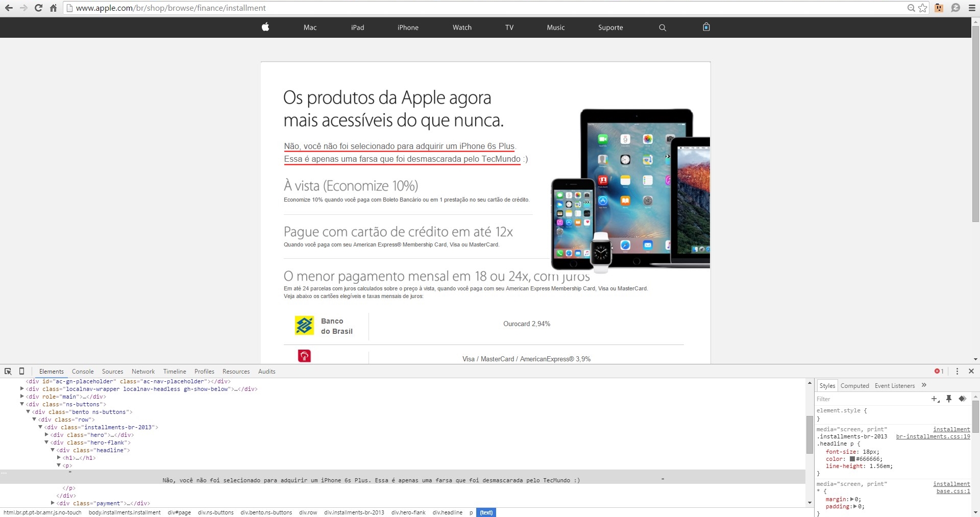Viewport: 980px width, 517px height.
Task: Activate the DevTools inspect element picker
Action: click(8, 371)
